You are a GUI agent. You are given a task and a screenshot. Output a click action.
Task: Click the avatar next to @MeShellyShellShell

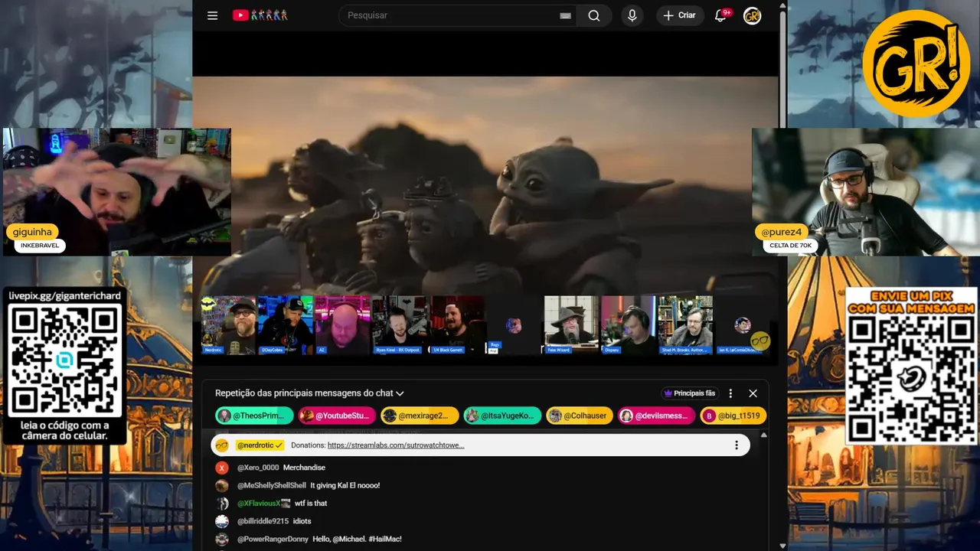pos(222,485)
